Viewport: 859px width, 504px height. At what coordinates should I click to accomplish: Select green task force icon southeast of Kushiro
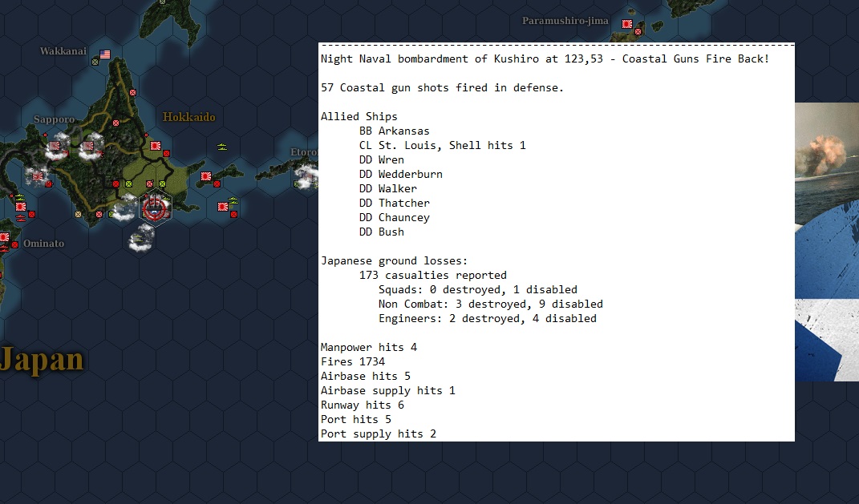pos(233,200)
